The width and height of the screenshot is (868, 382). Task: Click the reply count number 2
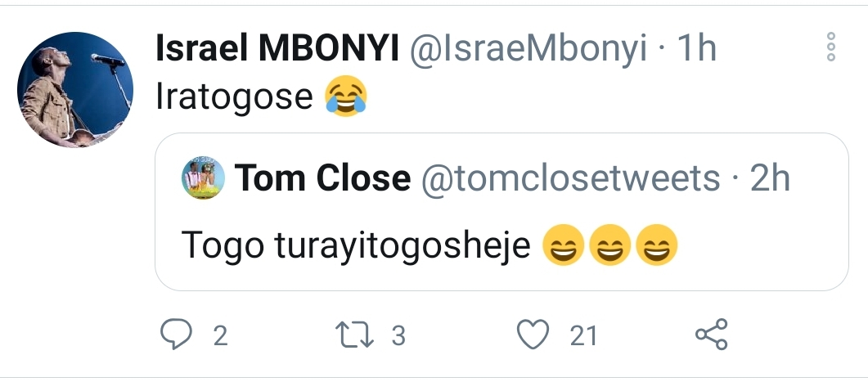(220, 335)
